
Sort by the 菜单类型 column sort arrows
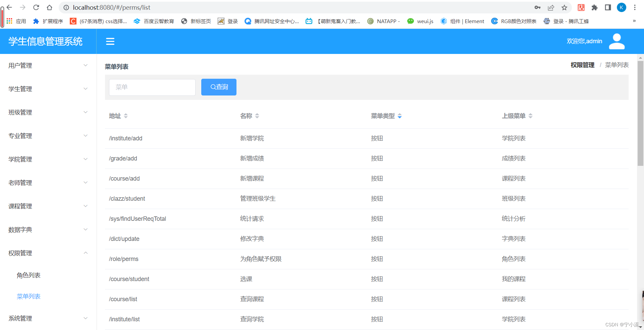(x=400, y=116)
